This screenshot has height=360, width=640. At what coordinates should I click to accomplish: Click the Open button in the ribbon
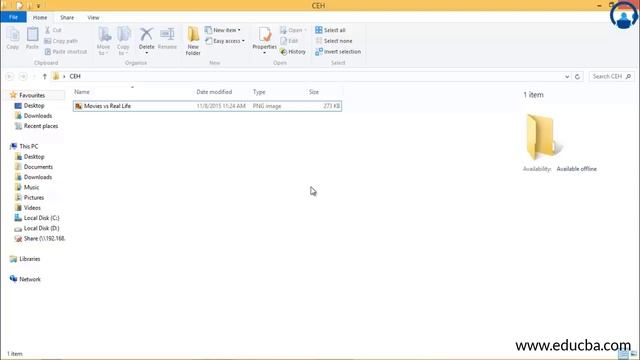[x=293, y=30]
